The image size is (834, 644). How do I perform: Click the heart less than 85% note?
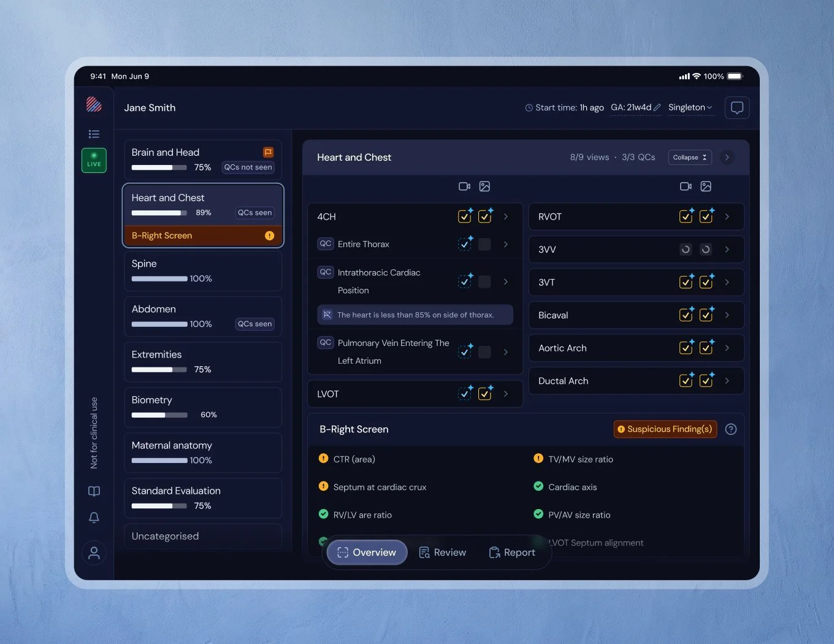click(x=415, y=315)
